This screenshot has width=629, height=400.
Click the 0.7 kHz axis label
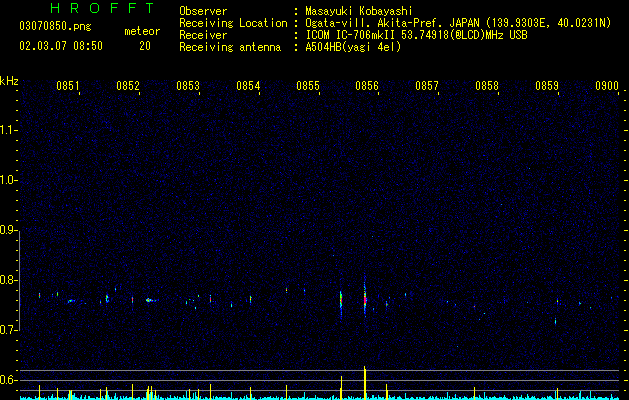(8, 330)
